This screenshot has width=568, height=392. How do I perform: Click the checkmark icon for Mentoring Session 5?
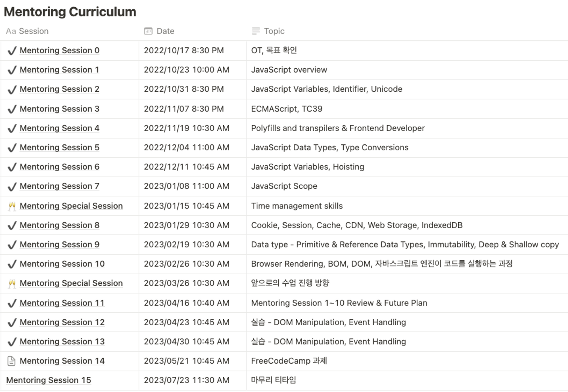[12, 148]
